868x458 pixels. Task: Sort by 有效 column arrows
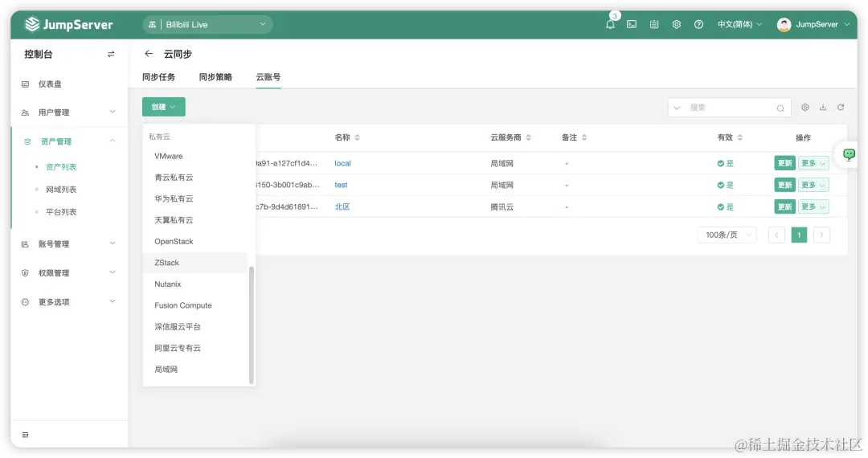tap(739, 137)
